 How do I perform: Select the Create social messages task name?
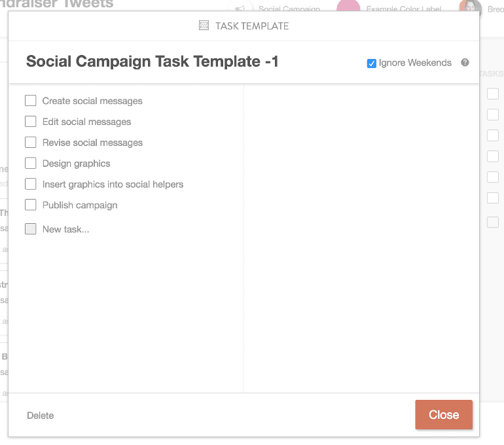click(x=92, y=101)
